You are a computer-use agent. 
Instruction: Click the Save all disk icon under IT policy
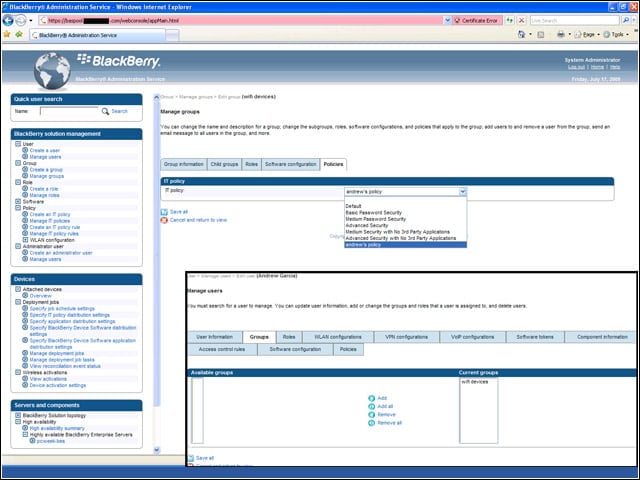[164, 212]
